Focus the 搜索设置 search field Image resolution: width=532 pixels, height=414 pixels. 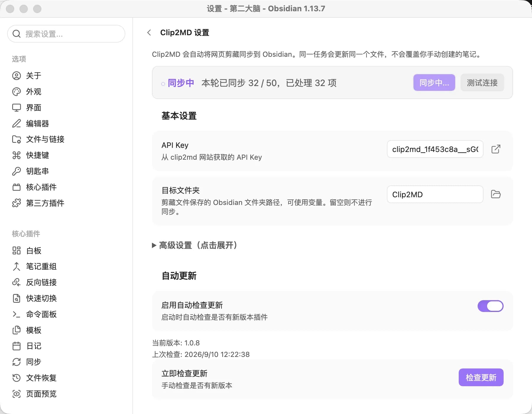[x=66, y=34]
